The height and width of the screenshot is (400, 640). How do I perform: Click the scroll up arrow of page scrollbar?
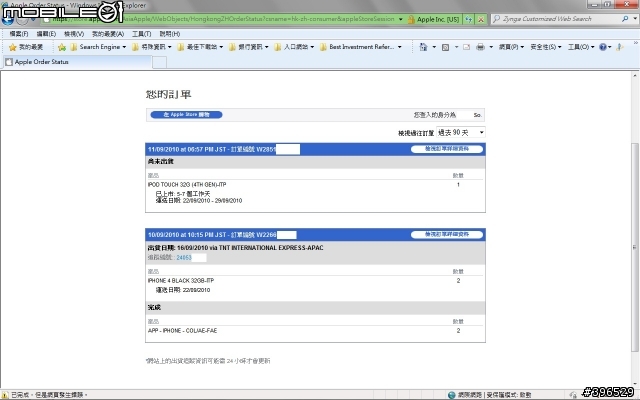[635, 76]
